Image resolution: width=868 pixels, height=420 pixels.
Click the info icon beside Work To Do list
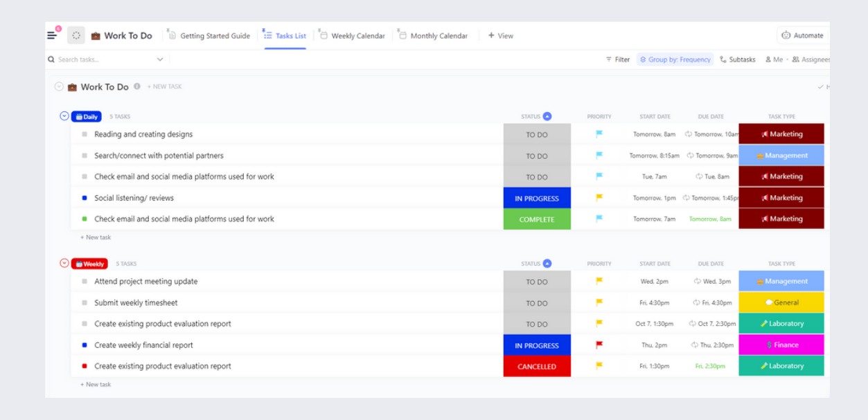[x=137, y=86]
